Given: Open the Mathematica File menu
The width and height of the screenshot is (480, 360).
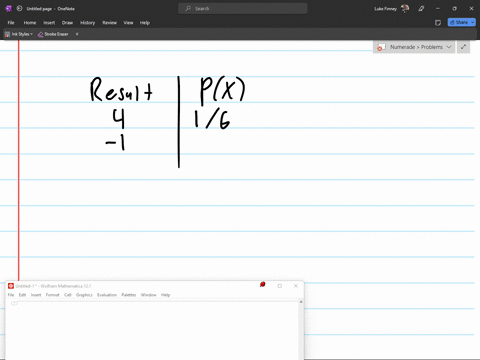Looking at the screenshot, I should [x=11, y=295].
